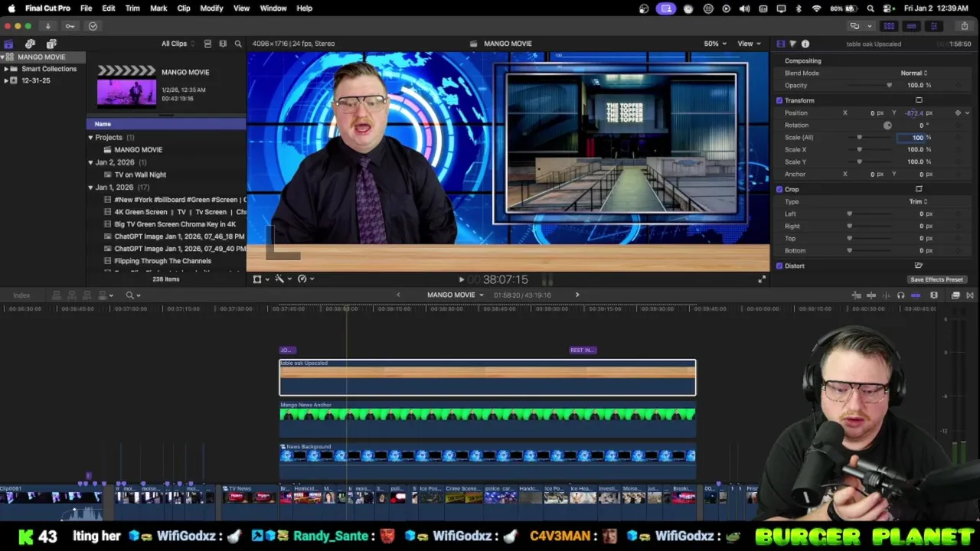Toggle Inspector panel visibility in toolbar
The height and width of the screenshot is (551, 980).
(933, 26)
